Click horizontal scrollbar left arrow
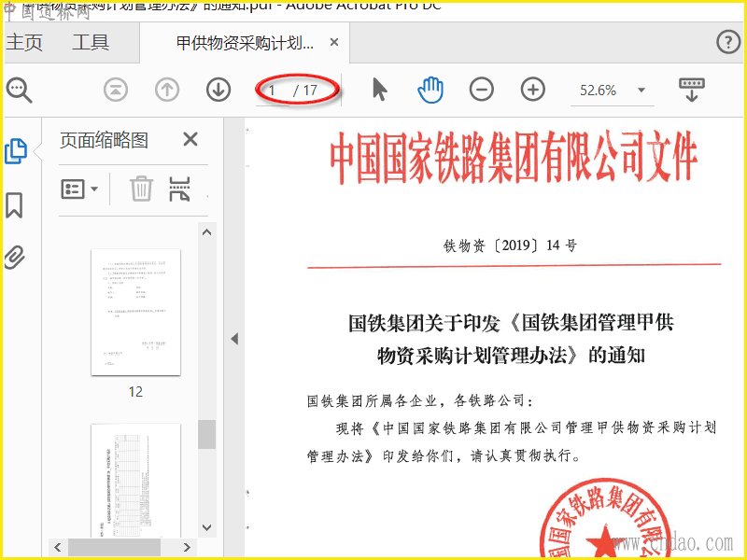 [x=58, y=547]
